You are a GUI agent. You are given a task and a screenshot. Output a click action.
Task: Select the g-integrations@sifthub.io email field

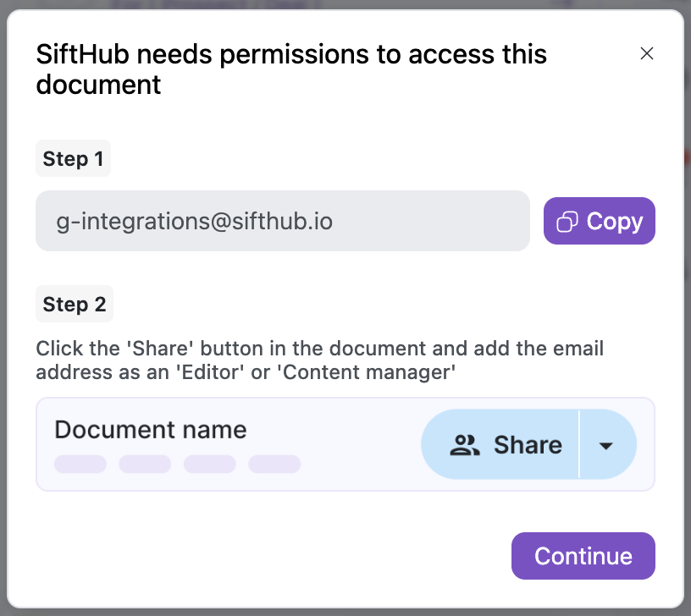pyautogui.click(x=282, y=222)
